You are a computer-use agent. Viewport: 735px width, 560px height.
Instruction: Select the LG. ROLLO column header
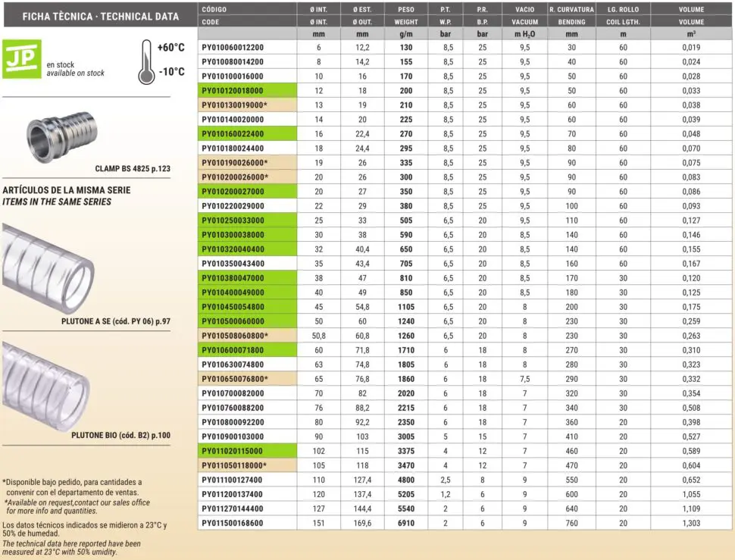[623, 9]
